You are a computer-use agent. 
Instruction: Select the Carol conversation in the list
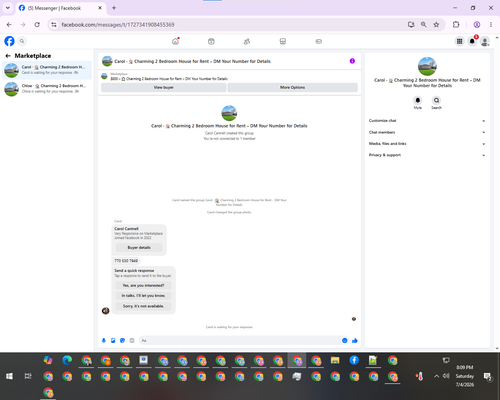(47, 70)
